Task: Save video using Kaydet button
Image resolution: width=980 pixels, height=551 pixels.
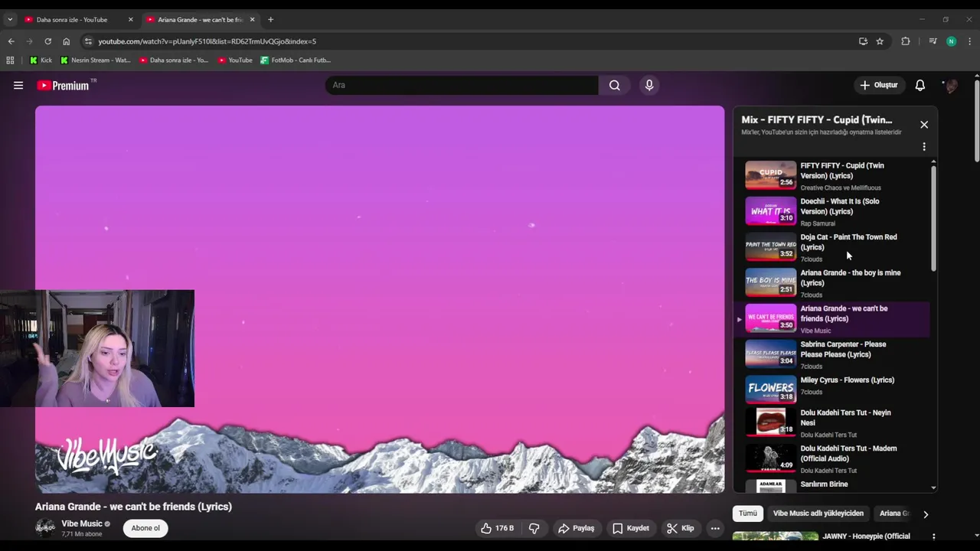Action: (632, 528)
